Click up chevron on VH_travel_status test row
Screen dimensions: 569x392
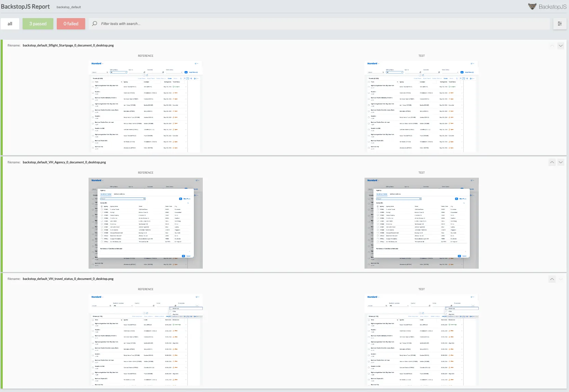tap(552, 279)
